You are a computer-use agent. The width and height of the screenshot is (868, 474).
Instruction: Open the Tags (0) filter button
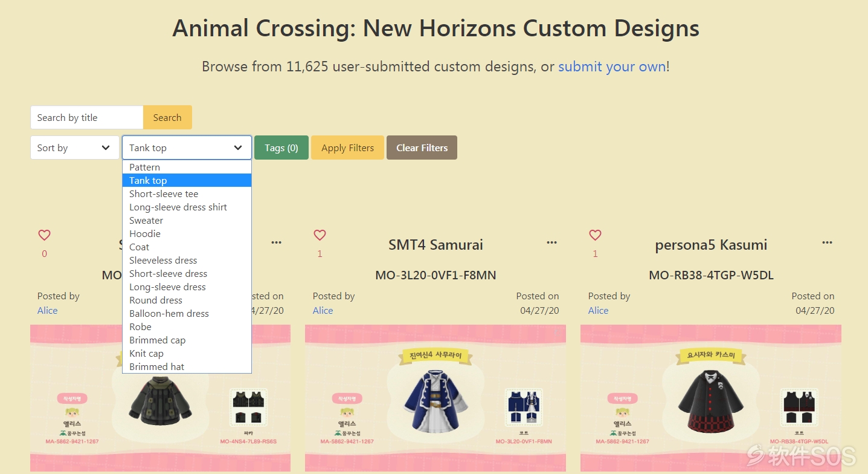point(281,148)
